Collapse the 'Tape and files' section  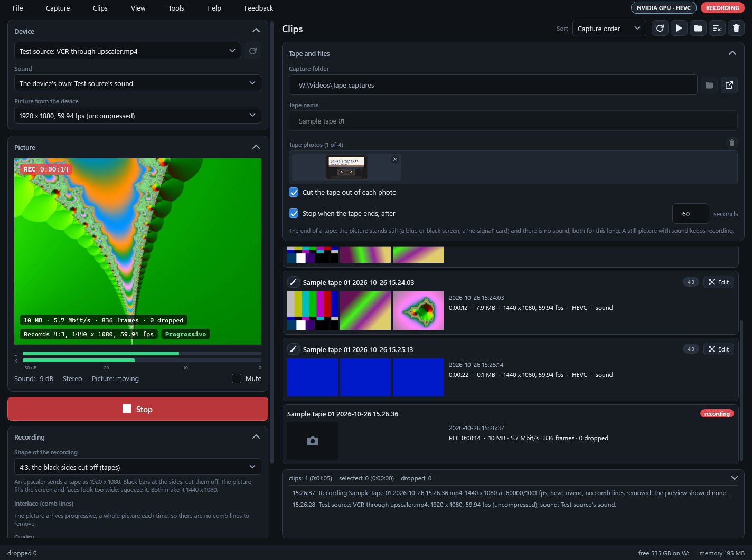click(732, 53)
